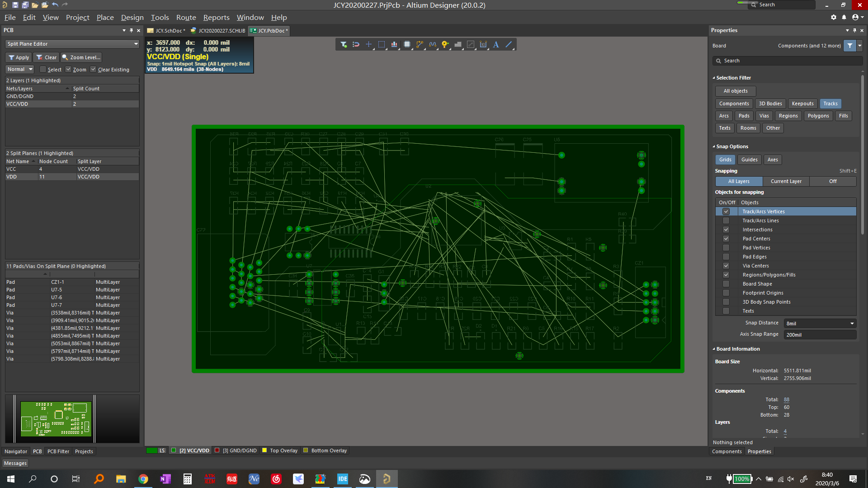
Task: Open the rectangular selection tool
Action: point(381,44)
